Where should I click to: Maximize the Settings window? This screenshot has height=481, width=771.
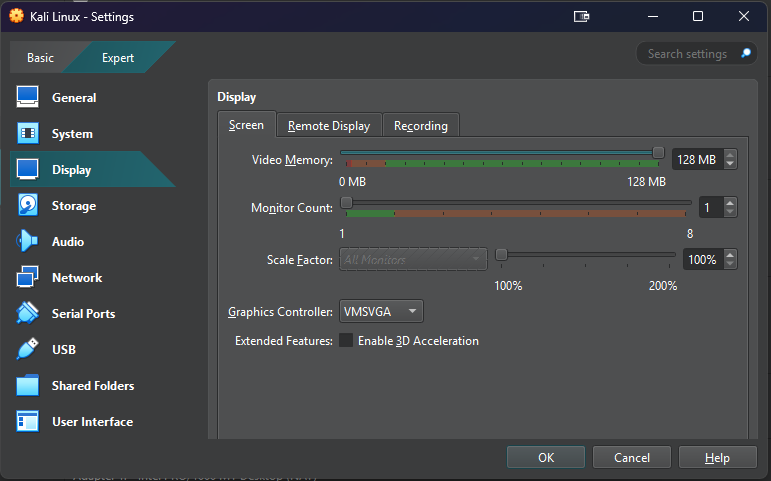click(698, 17)
